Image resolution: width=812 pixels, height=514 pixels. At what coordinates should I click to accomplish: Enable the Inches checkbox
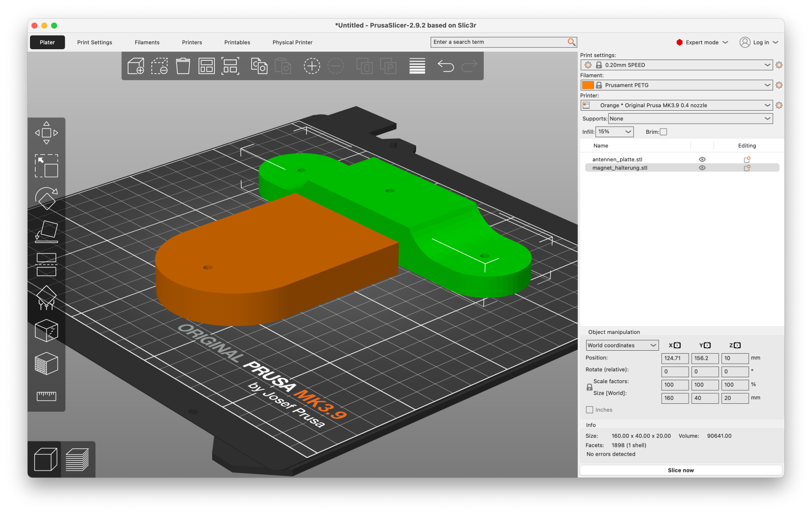pos(589,410)
